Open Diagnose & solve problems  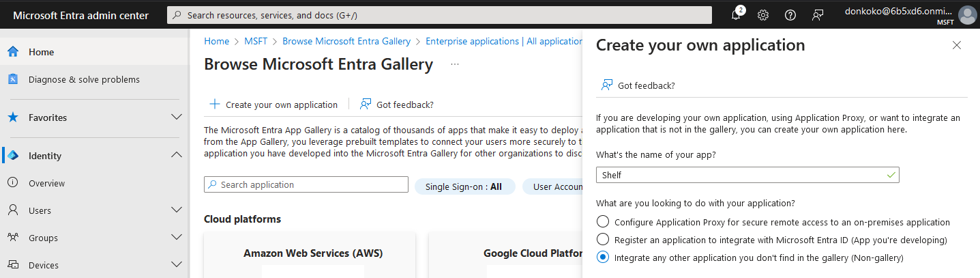(84, 79)
